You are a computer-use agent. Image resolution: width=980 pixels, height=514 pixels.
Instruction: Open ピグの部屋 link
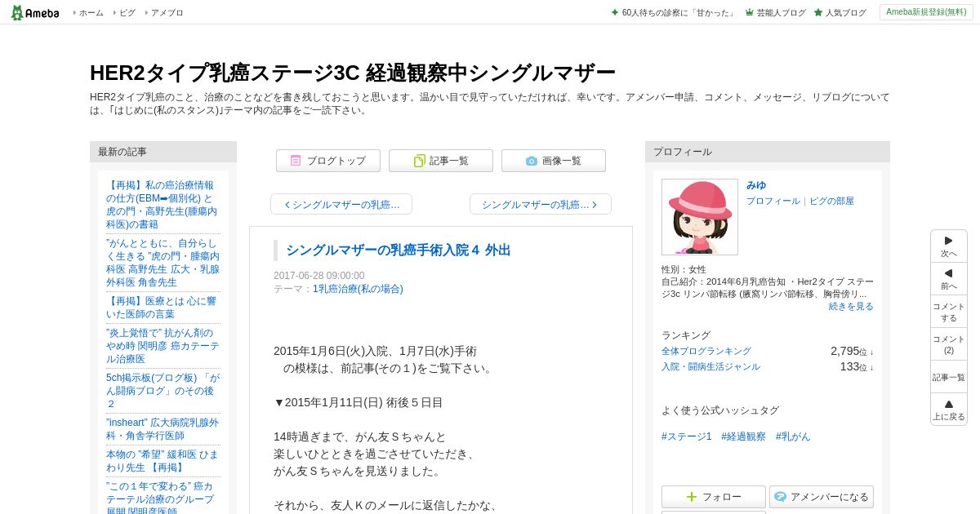tap(831, 201)
